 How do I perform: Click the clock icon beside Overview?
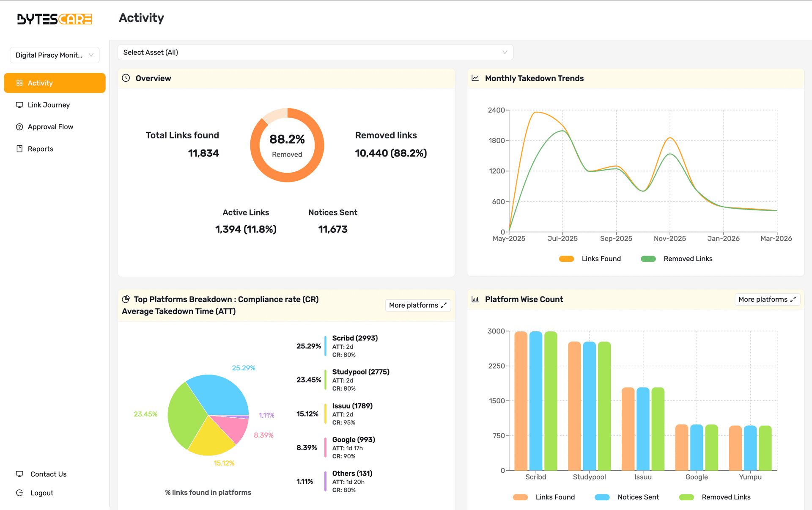pos(126,78)
